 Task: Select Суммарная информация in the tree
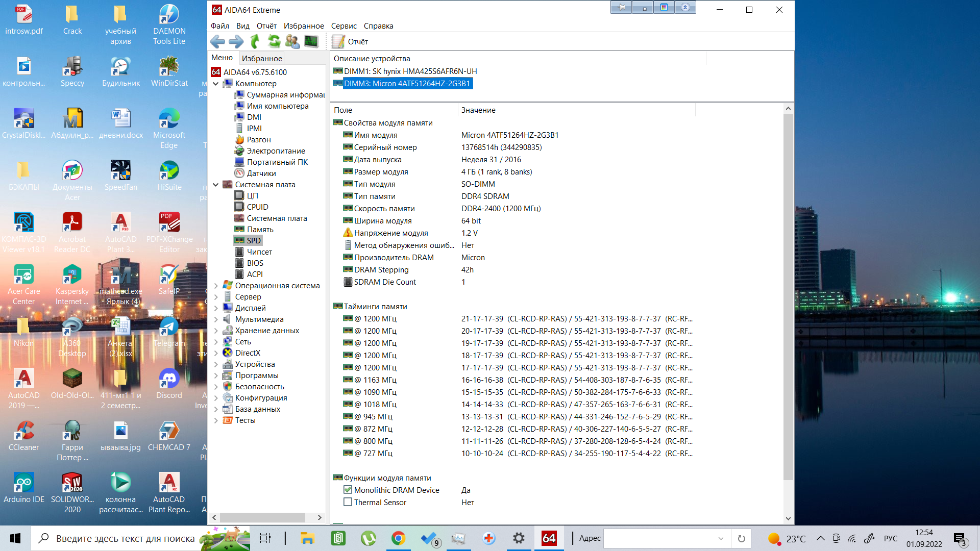point(286,95)
